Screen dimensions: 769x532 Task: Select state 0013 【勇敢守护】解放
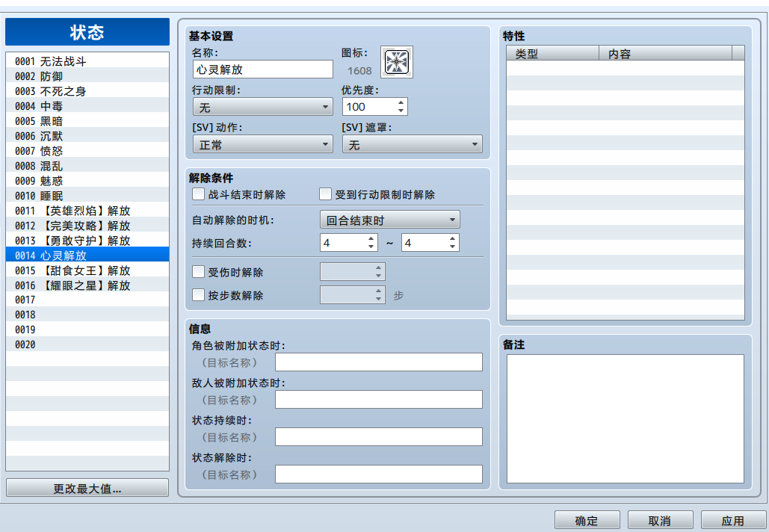[87, 241]
